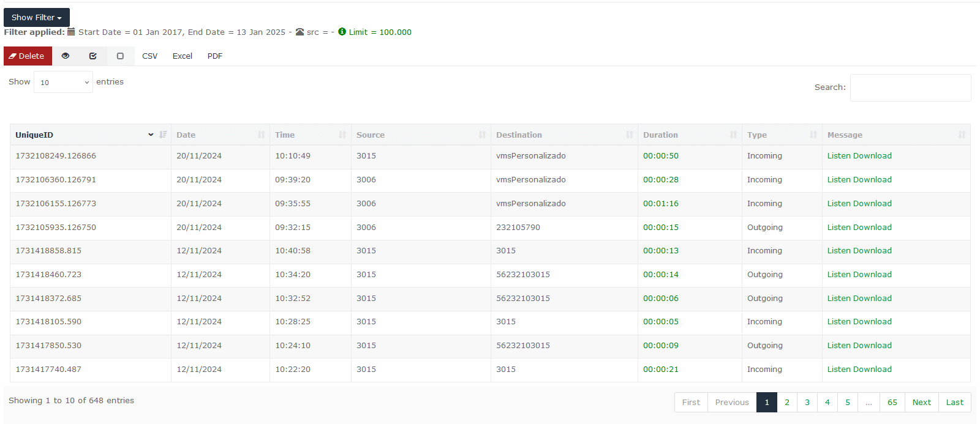Image resolution: width=980 pixels, height=424 pixels.
Task: Click the deselect-all empty square icon
Action: coord(120,56)
